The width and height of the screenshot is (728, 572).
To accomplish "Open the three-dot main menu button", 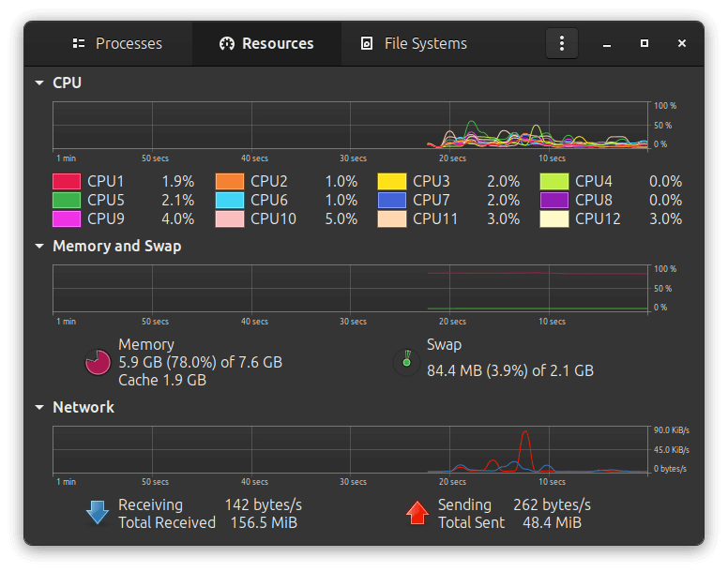I will pos(562,43).
